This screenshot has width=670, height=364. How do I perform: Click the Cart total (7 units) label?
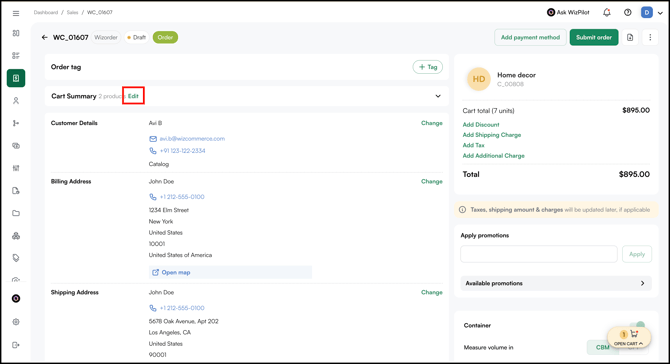pyautogui.click(x=488, y=111)
